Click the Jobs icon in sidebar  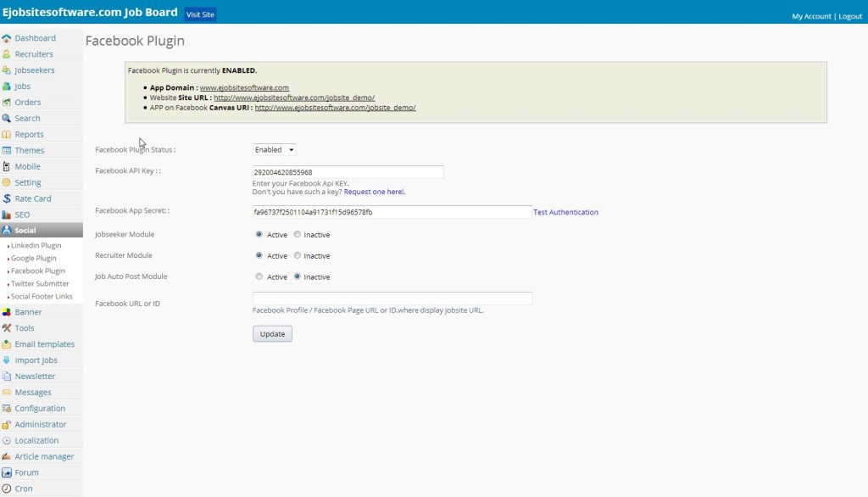pyautogui.click(x=7, y=87)
